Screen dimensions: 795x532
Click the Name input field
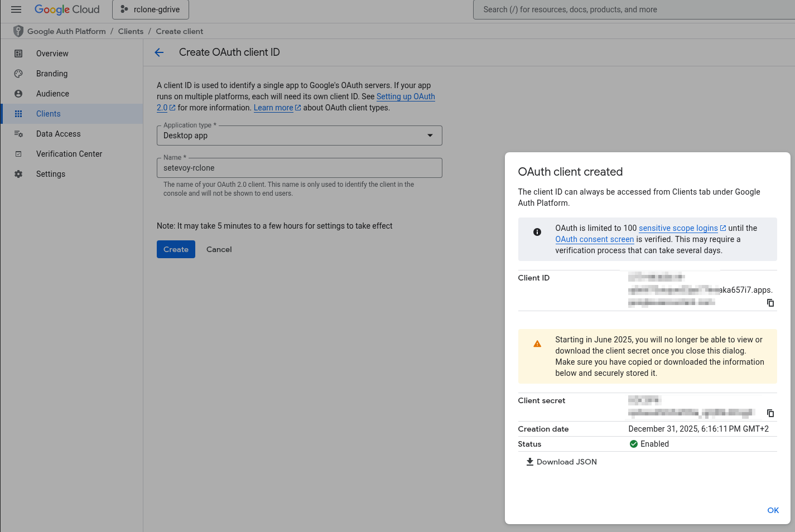pyautogui.click(x=299, y=168)
